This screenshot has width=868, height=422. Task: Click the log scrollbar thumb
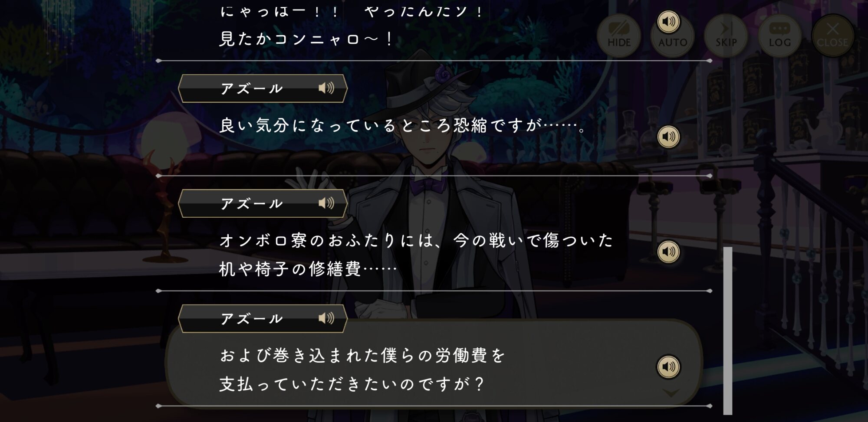(728, 330)
